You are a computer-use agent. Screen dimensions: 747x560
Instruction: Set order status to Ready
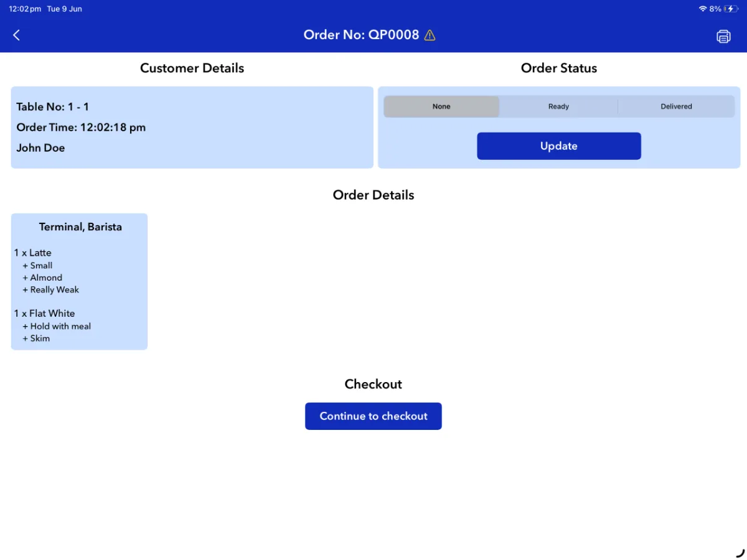(x=558, y=106)
